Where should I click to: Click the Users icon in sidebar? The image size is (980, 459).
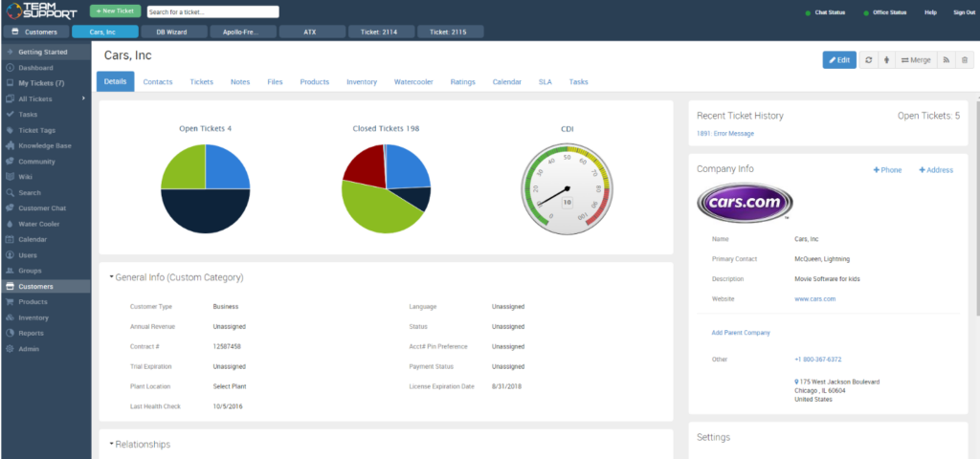(x=10, y=255)
